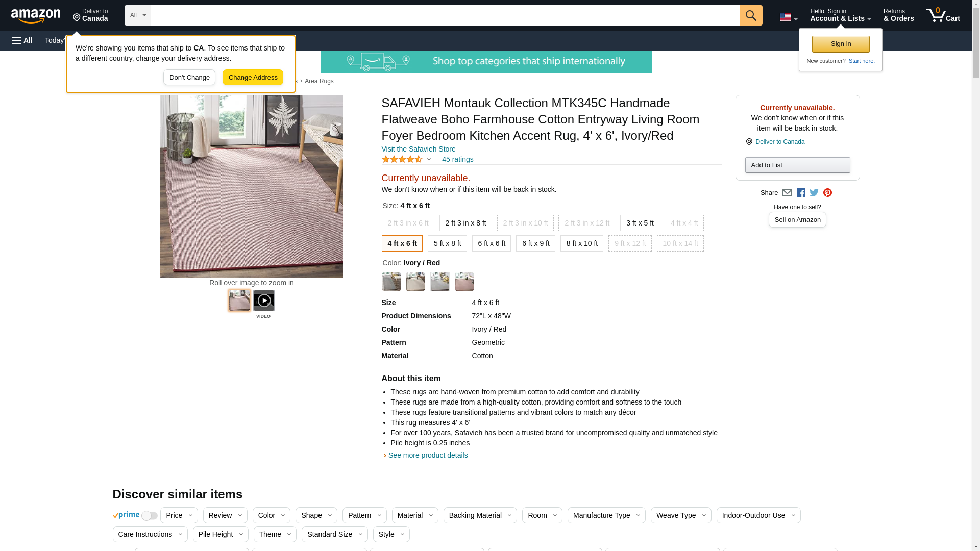This screenshot has width=980, height=551.
Task: Open the search category All dropdown
Action: tap(137, 15)
